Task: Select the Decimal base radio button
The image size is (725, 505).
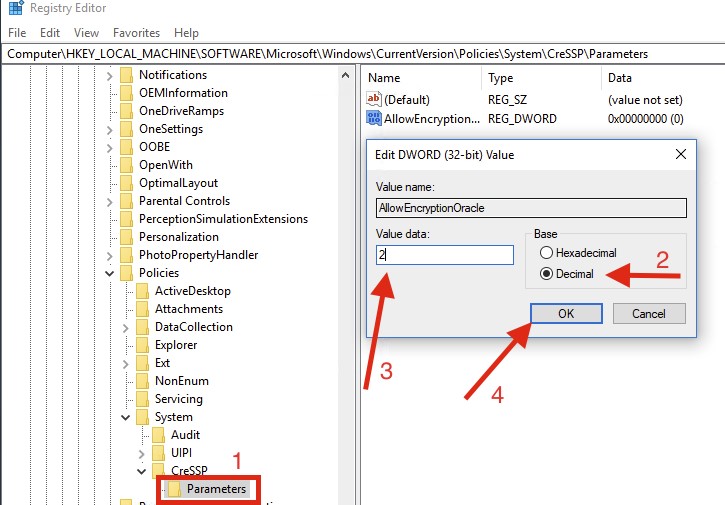Action: click(546, 273)
